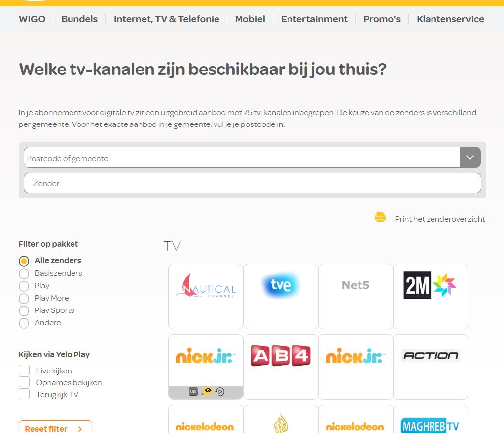This screenshot has height=433, width=504.
Task: Check the Terugkijk TV checkbox
Action: click(x=24, y=394)
